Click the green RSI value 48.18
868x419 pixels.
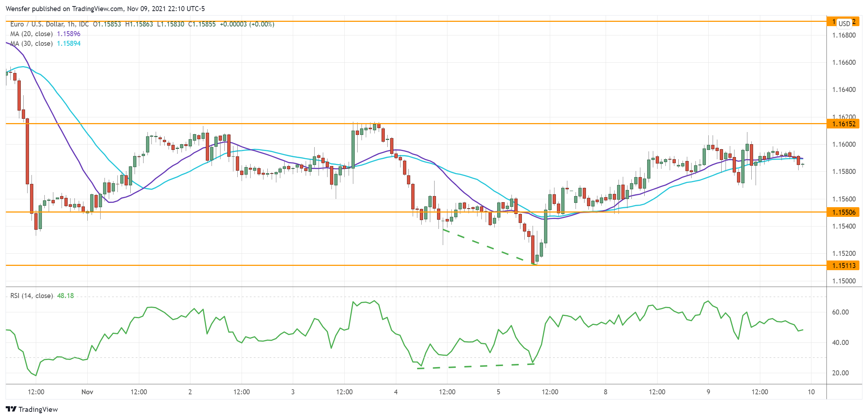tap(66, 296)
